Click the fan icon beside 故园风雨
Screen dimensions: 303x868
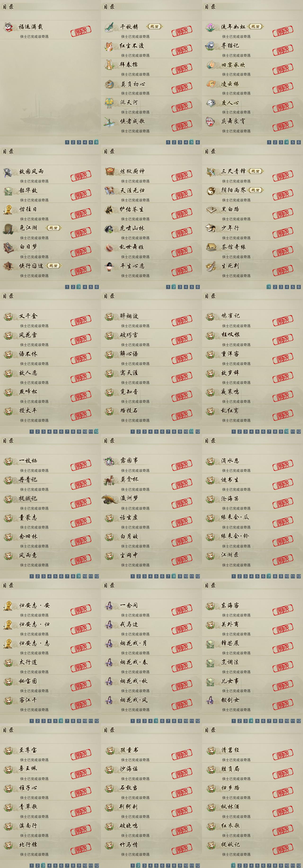(9, 172)
